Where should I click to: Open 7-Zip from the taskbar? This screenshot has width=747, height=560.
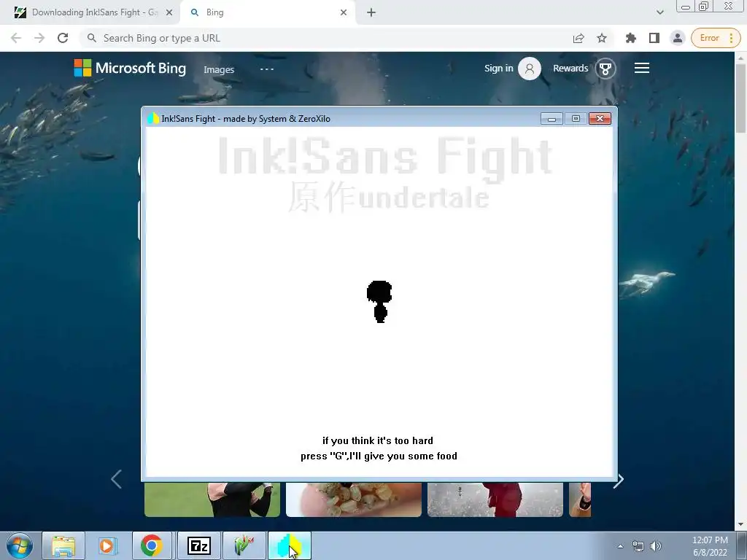199,545
